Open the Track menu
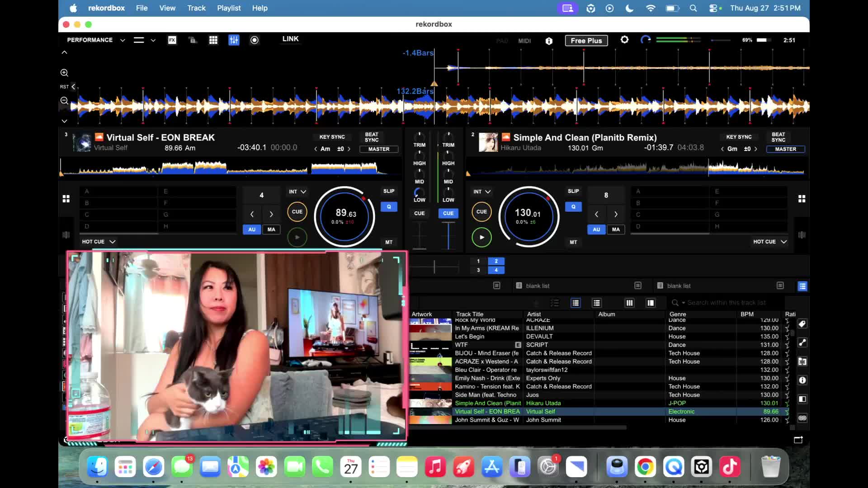 pos(196,8)
